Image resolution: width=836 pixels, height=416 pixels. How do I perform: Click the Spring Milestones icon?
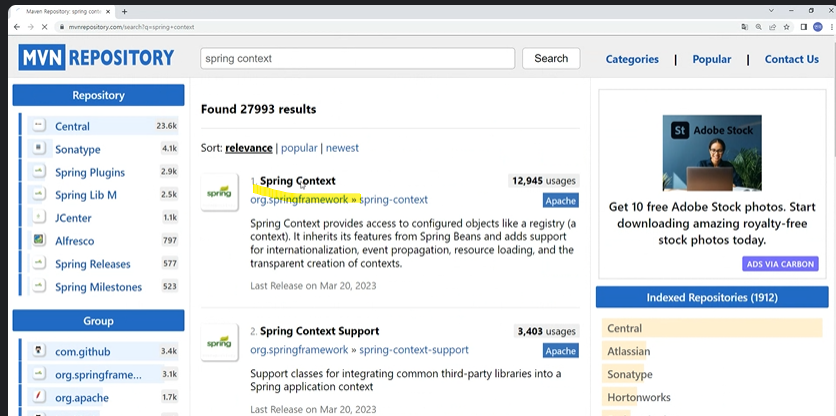pyautogui.click(x=38, y=286)
